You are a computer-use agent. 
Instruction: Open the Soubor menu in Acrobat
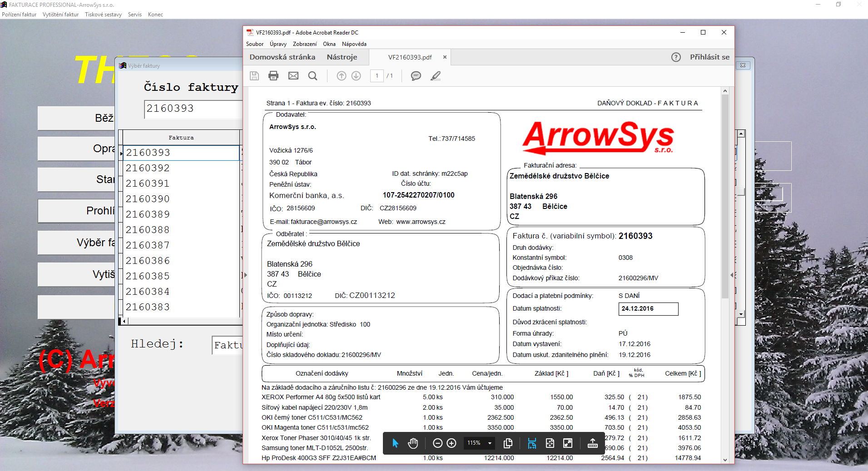(x=255, y=44)
